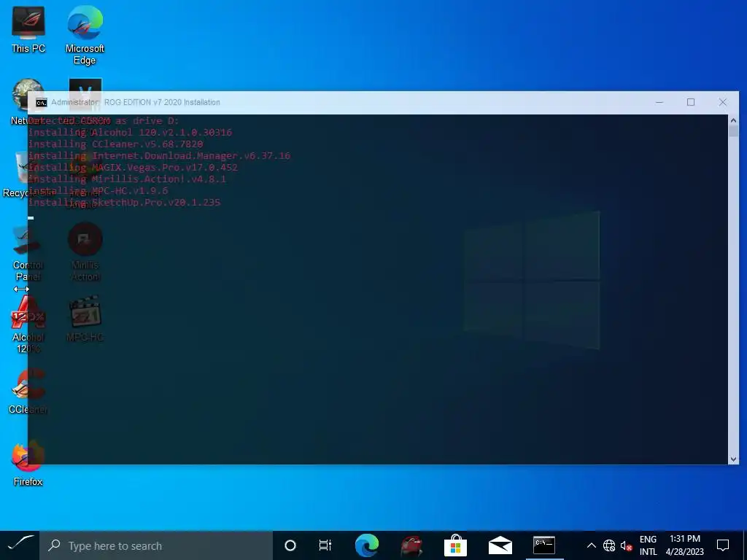This screenshot has width=747, height=560.
Task: Open the Mail app from taskbar
Action: pyautogui.click(x=500, y=545)
